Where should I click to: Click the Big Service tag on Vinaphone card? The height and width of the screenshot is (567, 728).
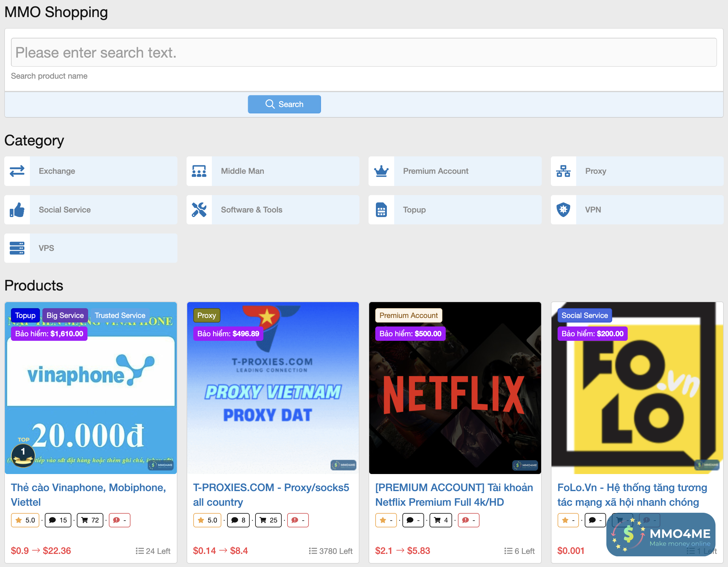(65, 315)
